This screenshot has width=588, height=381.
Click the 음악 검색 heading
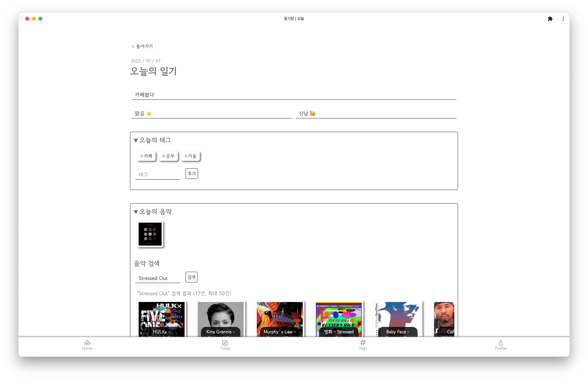pos(147,263)
